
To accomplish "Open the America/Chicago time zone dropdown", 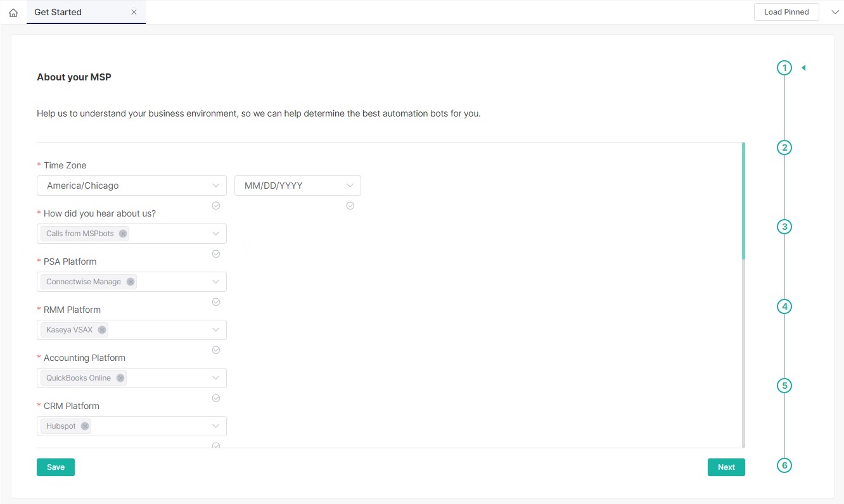I will 132,186.
